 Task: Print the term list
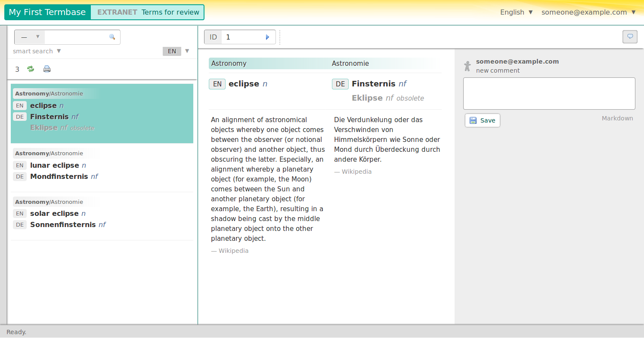tap(46, 69)
